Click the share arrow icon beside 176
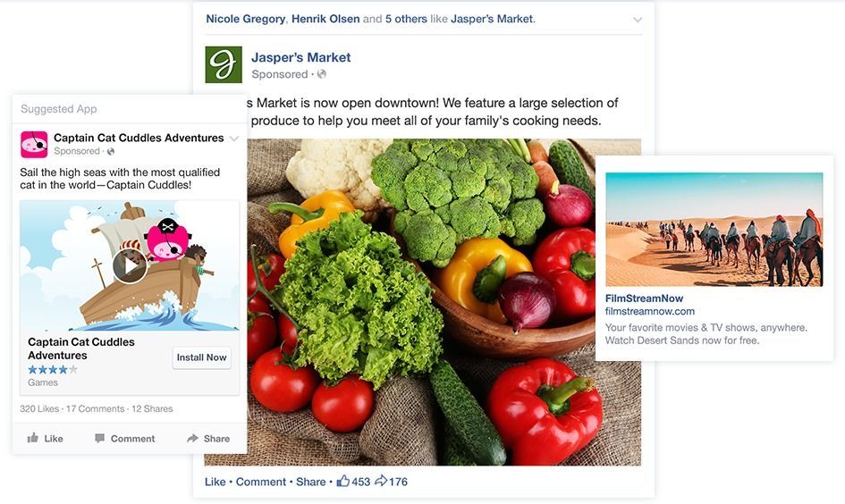The height and width of the screenshot is (504, 845). [381, 481]
